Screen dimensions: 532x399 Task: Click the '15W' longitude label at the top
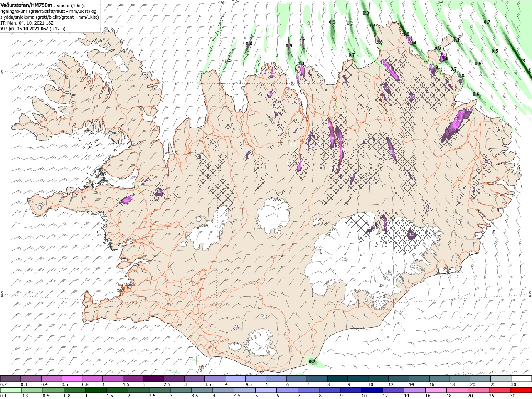[440, 2]
